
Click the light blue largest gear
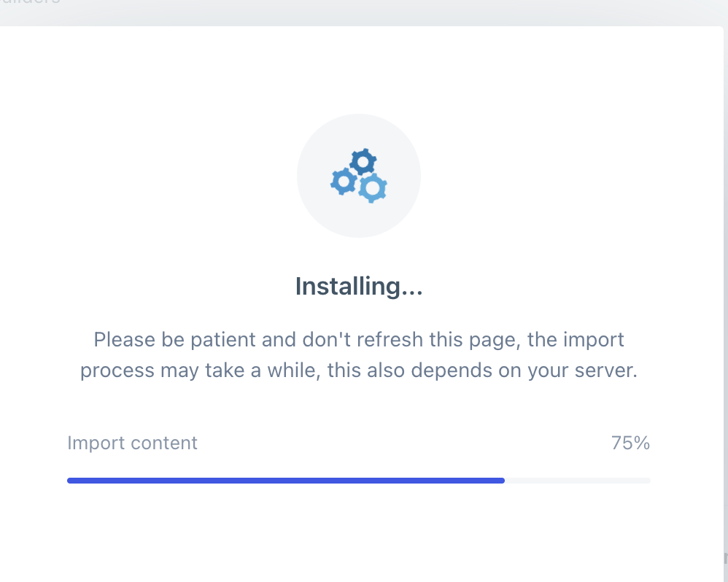point(372,188)
